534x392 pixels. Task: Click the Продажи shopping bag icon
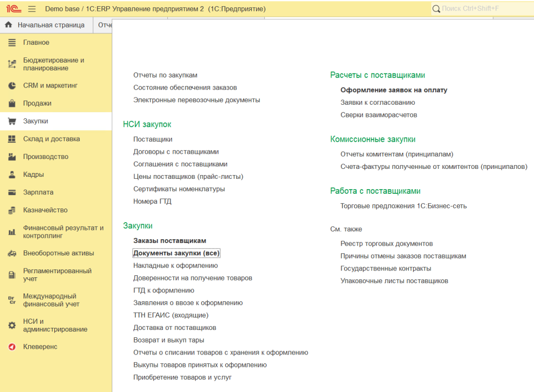(x=12, y=103)
